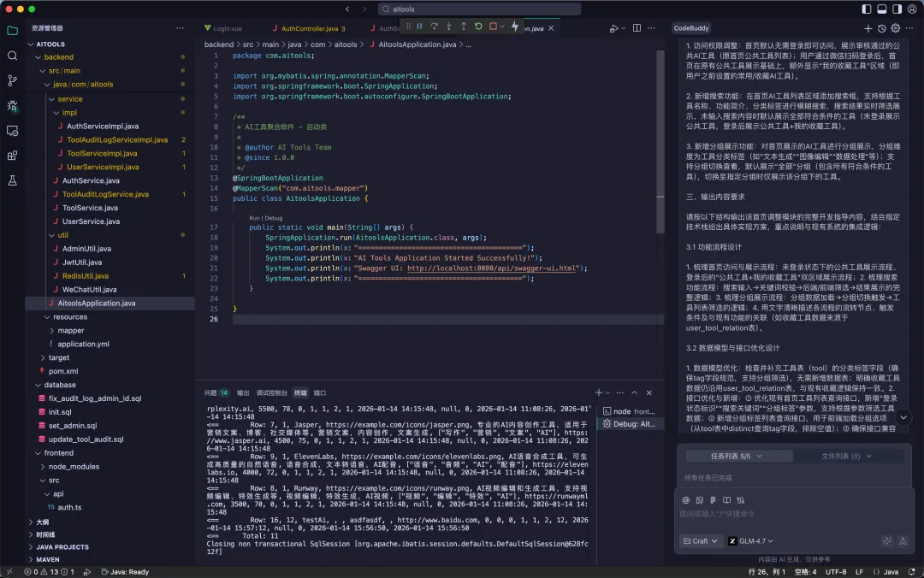
Task: Toggle the bottom panel layout button
Action: [x=881, y=9]
